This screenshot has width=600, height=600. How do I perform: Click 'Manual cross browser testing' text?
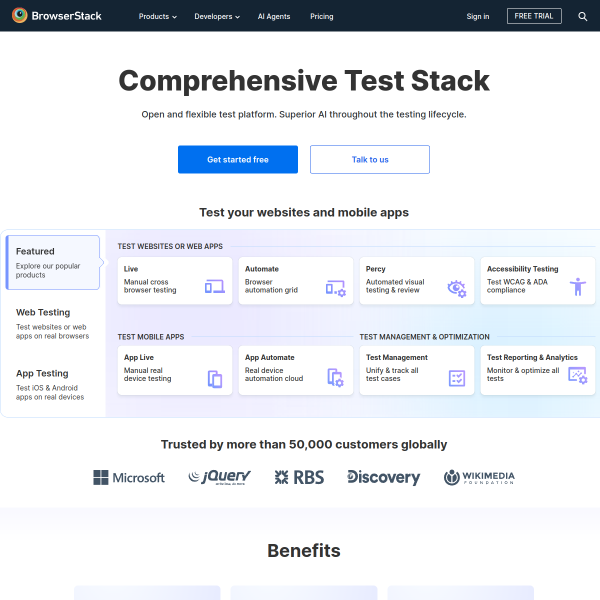150,286
